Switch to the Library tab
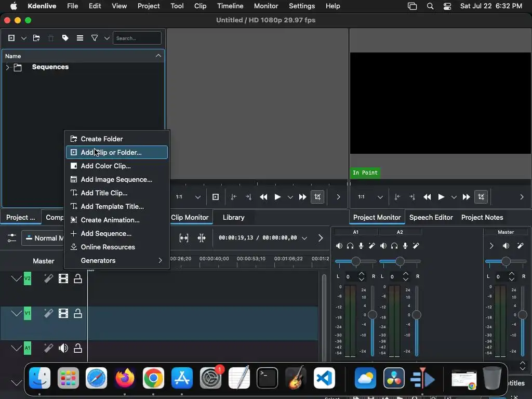532x399 pixels. [233, 218]
